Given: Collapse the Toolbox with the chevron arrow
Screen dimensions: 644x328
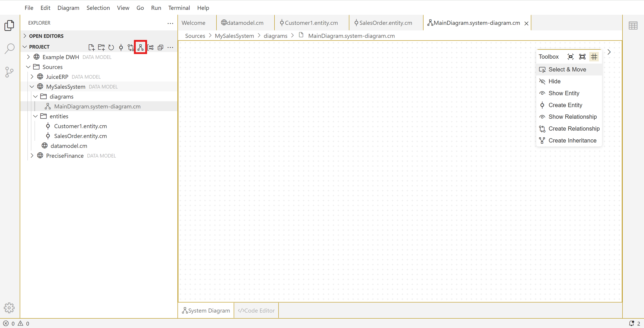Looking at the screenshot, I should tap(609, 52).
